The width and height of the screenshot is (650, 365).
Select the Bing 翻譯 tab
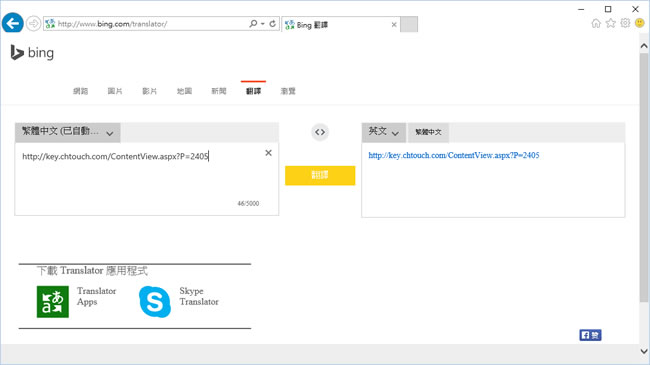(x=340, y=24)
